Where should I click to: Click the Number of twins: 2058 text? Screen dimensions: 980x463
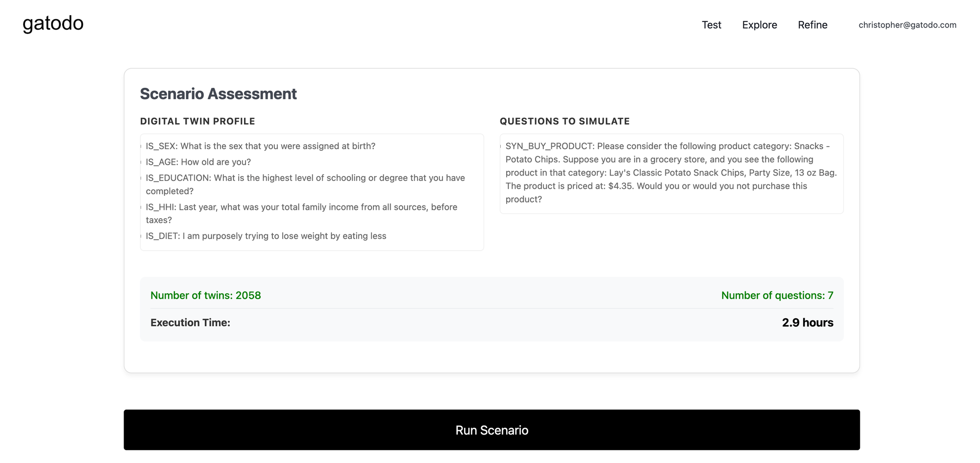205,295
